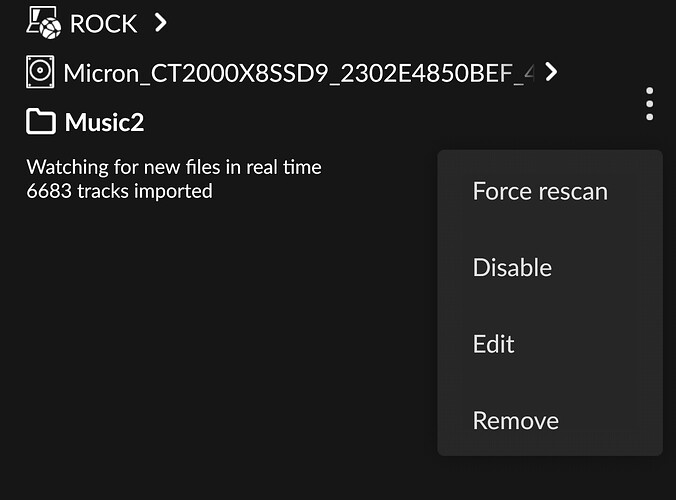
Task: Choose Force rescan from the menu
Action: [x=540, y=191]
